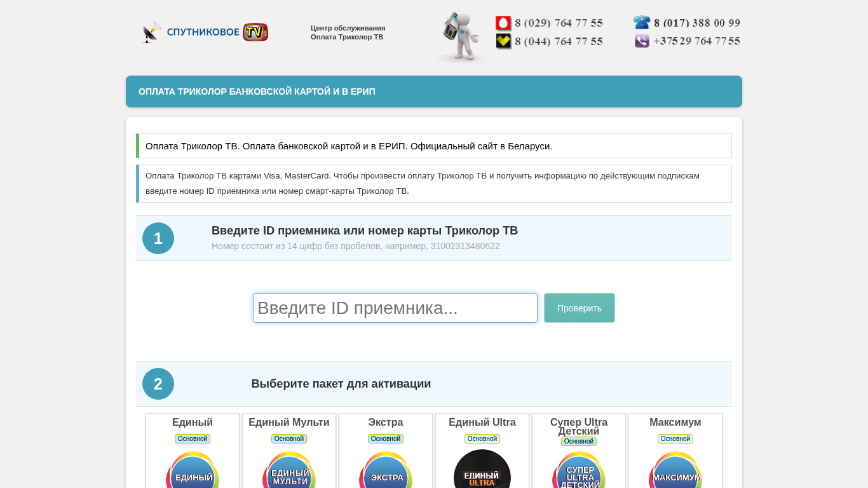Click the Основной badge under Экстра
The width and height of the screenshot is (868, 488).
[386, 438]
